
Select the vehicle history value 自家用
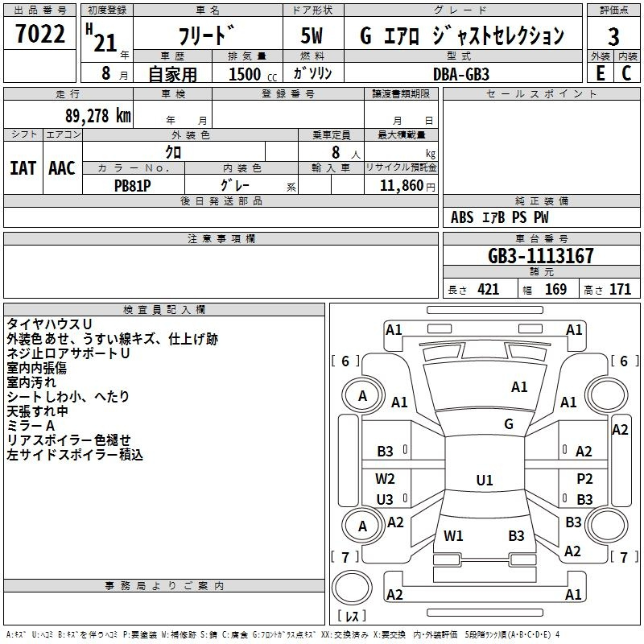pyautogui.click(x=172, y=74)
